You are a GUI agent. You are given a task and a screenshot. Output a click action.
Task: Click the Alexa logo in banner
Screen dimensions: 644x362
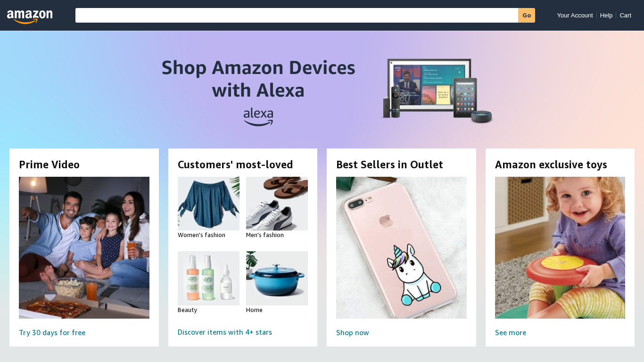coord(258,117)
